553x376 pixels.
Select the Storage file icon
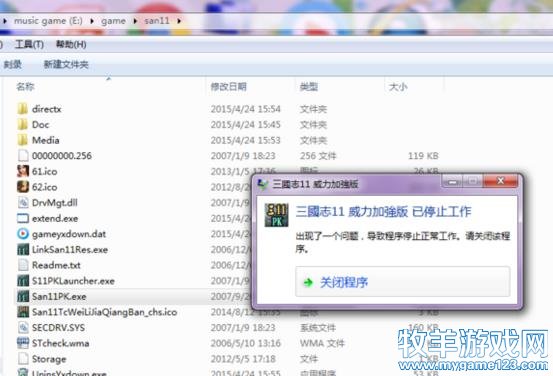coord(23,359)
